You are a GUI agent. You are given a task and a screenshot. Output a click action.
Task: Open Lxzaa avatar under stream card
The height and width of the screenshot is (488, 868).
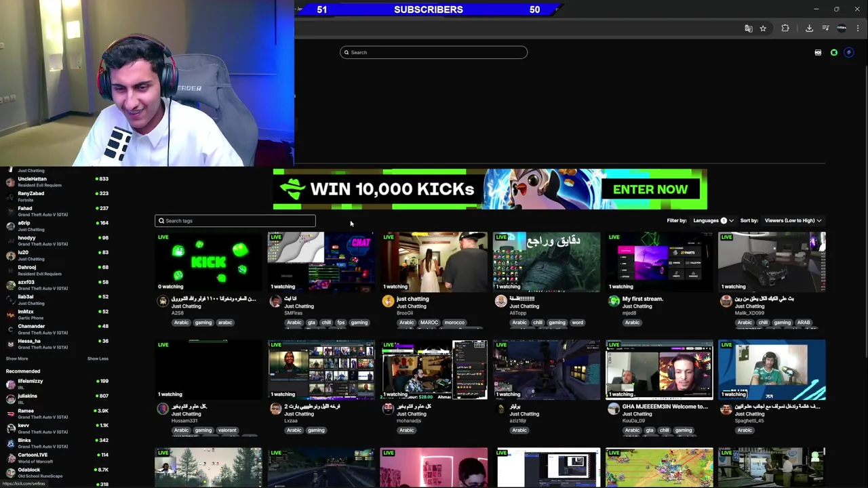(275, 409)
